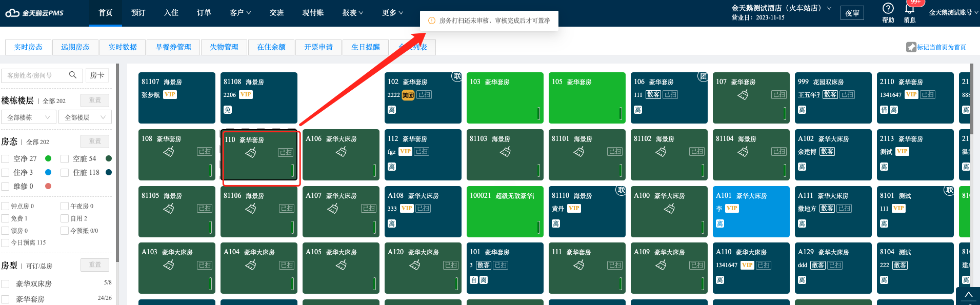Click the back-to-top arrow button
The height and width of the screenshot is (305, 980).
pyautogui.click(x=968, y=295)
